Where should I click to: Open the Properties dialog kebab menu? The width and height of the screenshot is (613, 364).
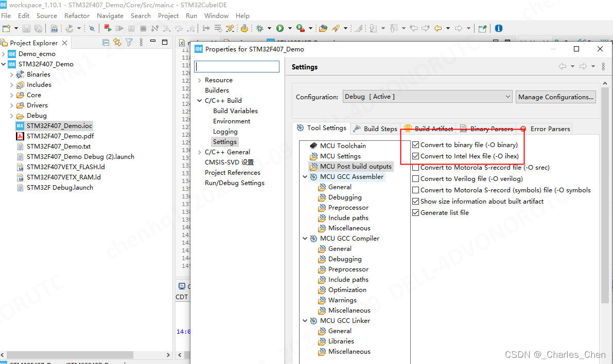point(603,66)
